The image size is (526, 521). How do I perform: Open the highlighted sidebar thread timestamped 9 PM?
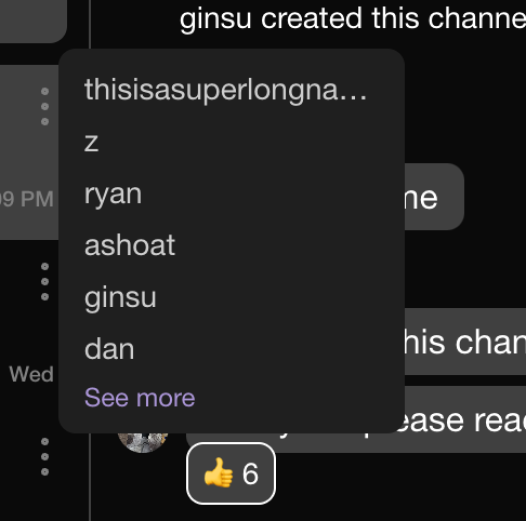(29, 153)
